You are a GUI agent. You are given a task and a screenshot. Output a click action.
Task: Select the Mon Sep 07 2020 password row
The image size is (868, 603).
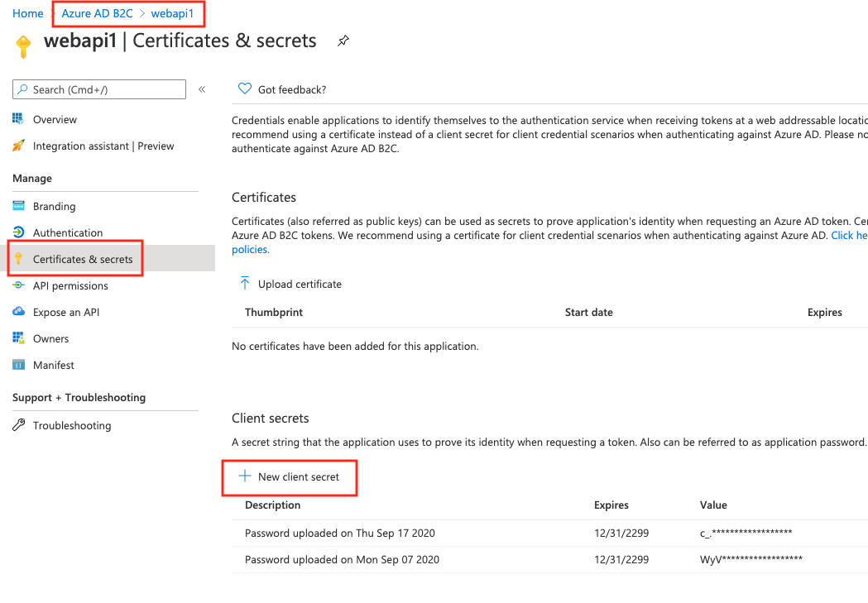pyautogui.click(x=549, y=560)
